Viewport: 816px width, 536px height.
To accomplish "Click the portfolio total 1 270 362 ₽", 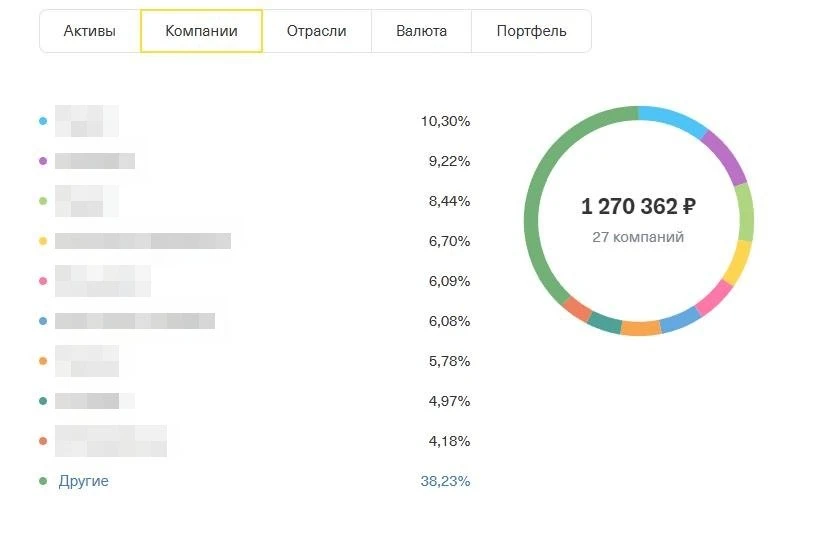I will click(638, 206).
